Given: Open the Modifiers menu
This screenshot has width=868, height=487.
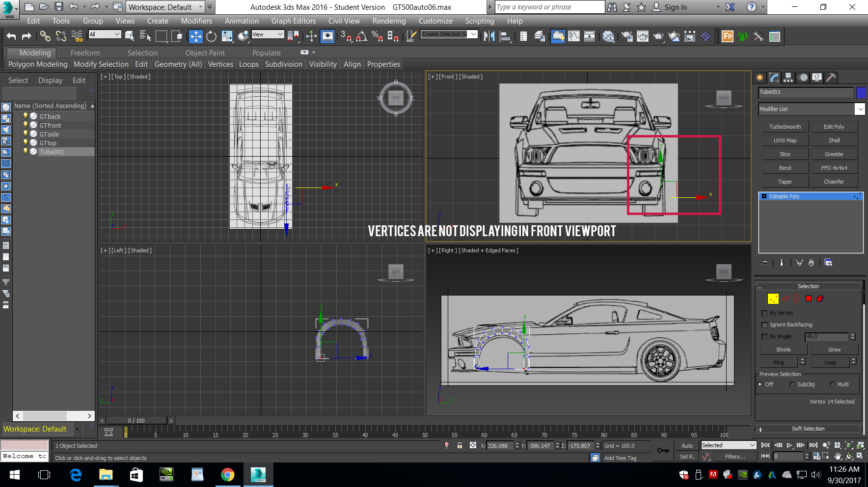Looking at the screenshot, I should (x=196, y=21).
